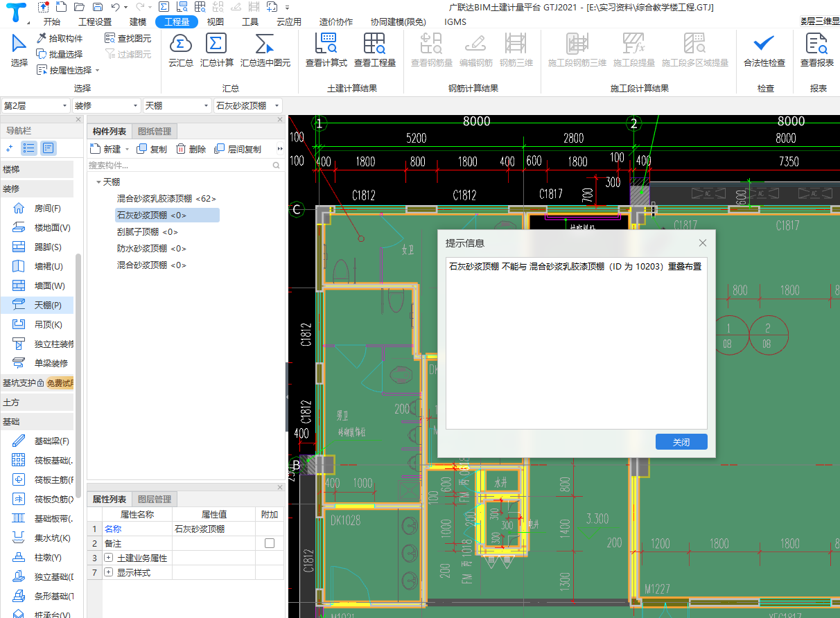
Task: Open the 视图 ribbon tab
Action: point(216,21)
